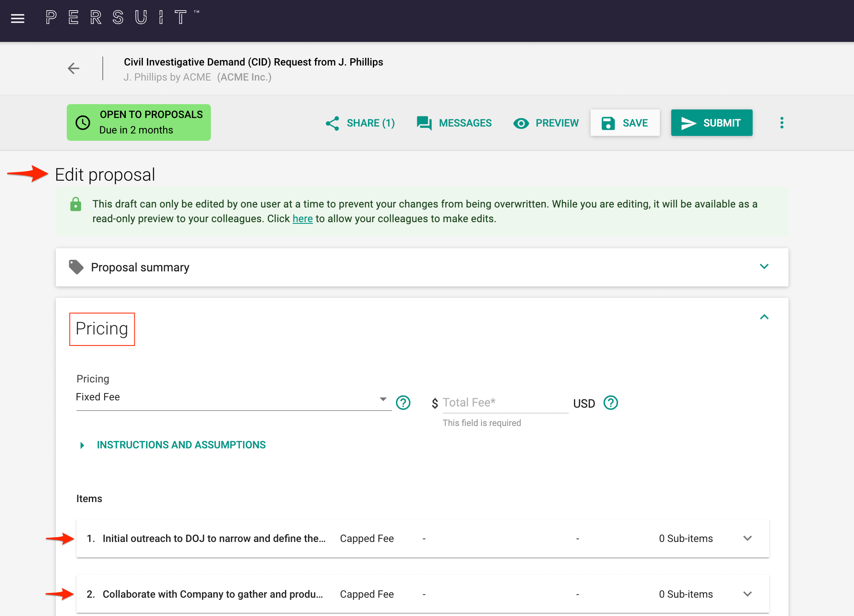Open the navigation hamburger menu

click(18, 19)
